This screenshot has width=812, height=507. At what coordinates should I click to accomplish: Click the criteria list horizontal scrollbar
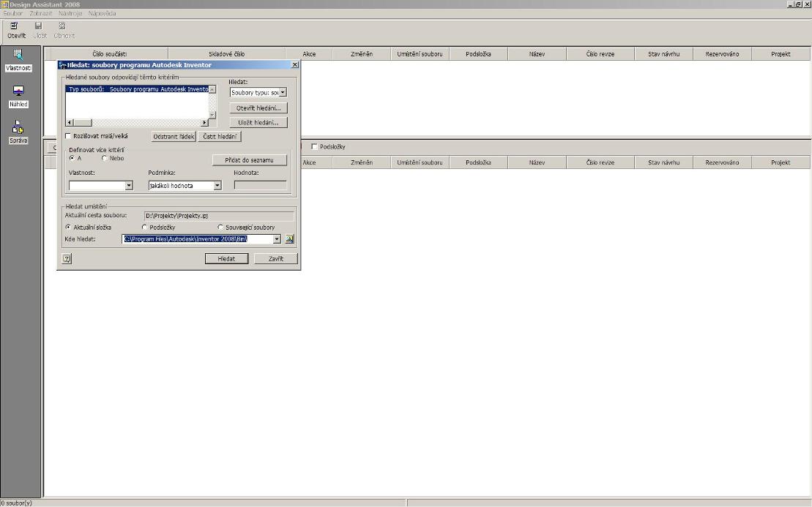click(x=137, y=123)
